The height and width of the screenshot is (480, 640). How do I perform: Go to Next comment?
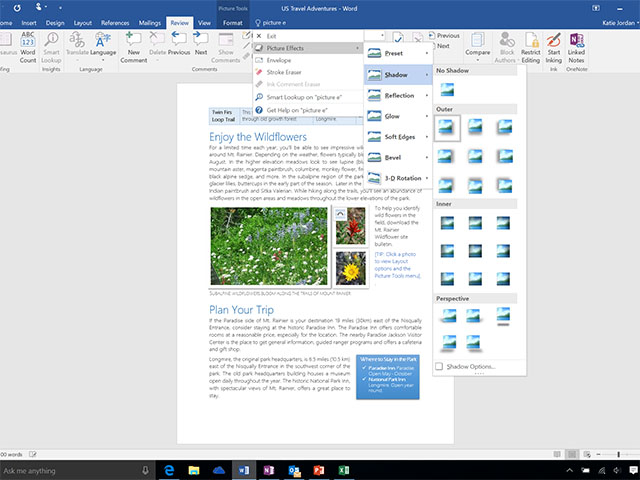(201, 44)
